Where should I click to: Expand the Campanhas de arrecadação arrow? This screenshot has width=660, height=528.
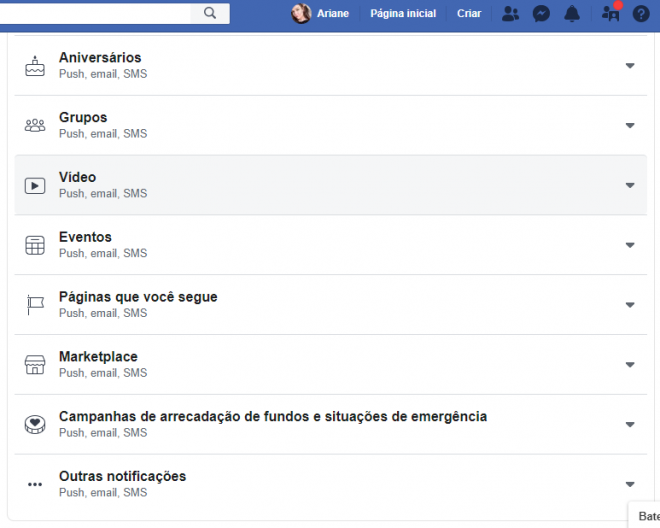coord(630,424)
